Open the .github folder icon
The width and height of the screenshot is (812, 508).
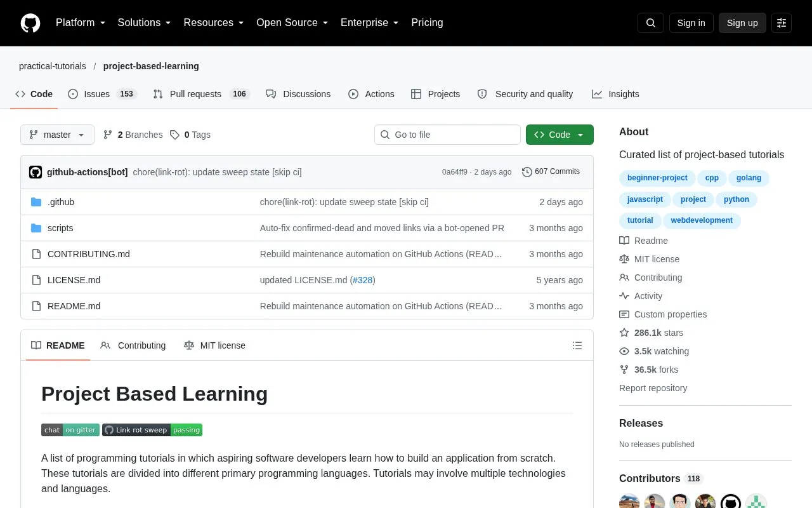36,202
